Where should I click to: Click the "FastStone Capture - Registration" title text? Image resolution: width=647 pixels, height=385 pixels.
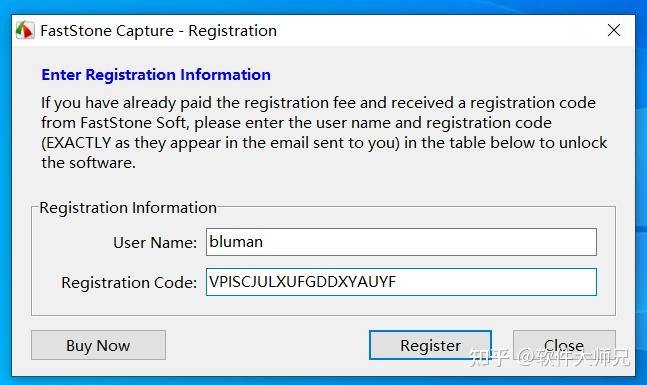pos(158,31)
